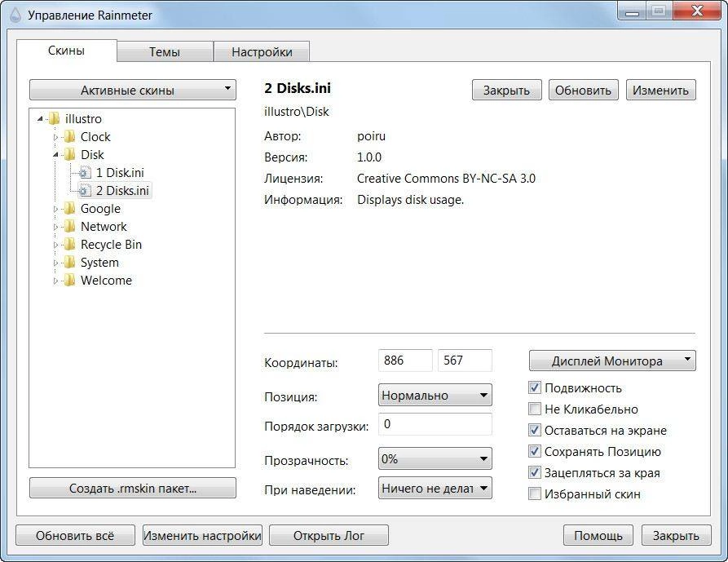
Task: Expand the Welcome tree node
Action: click(x=55, y=281)
